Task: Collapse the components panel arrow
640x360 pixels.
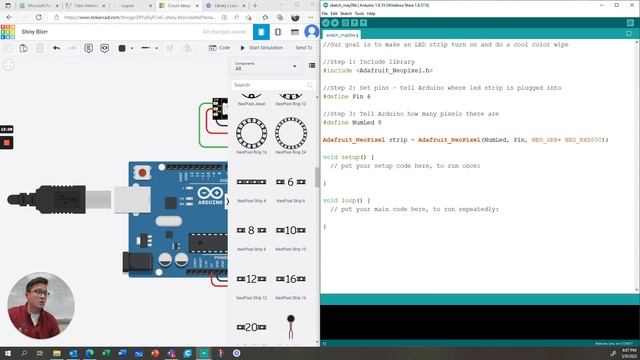Action: tap(227, 202)
